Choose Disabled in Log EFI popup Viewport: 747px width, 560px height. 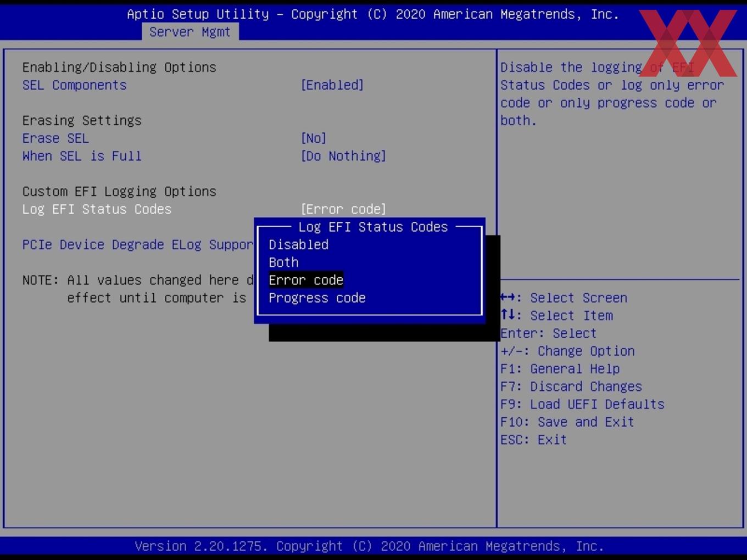tap(299, 245)
